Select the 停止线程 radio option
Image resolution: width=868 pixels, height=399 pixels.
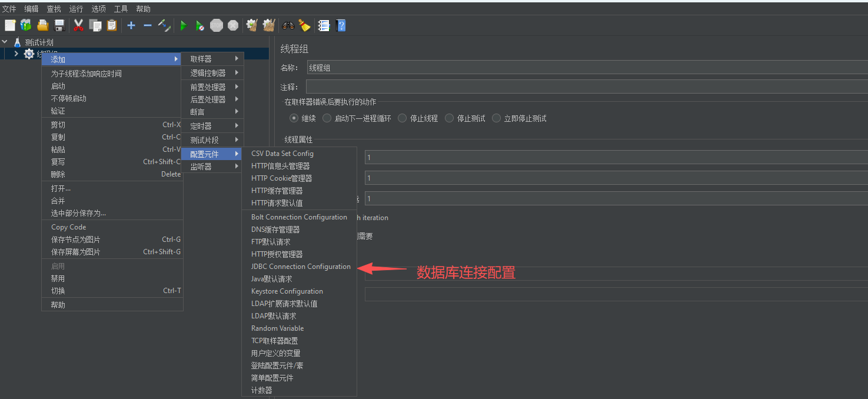403,118
